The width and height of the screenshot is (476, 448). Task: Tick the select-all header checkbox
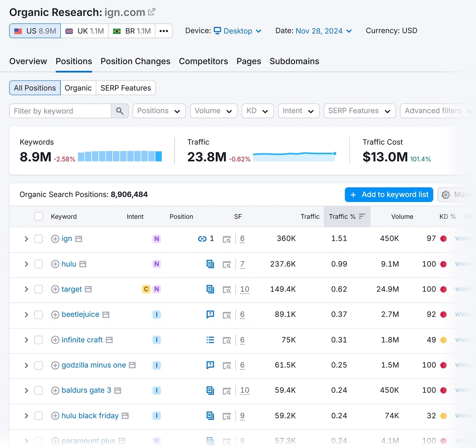(x=38, y=216)
